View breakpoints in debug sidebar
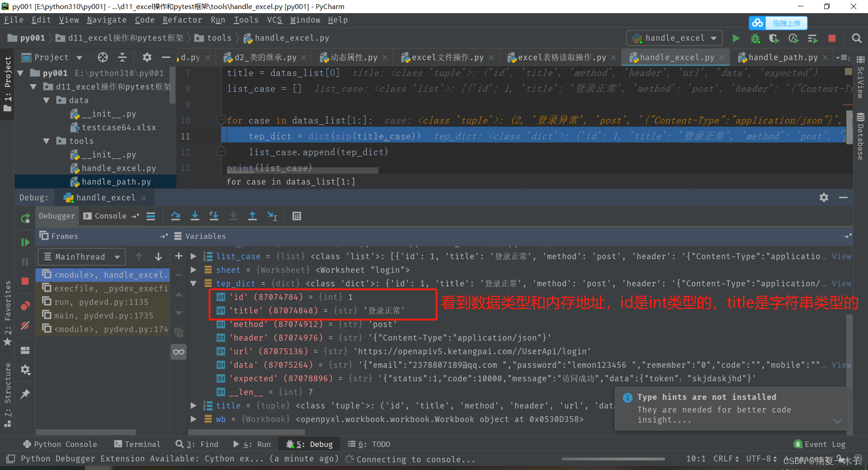Screen dimensions: 868x470 point(25,306)
